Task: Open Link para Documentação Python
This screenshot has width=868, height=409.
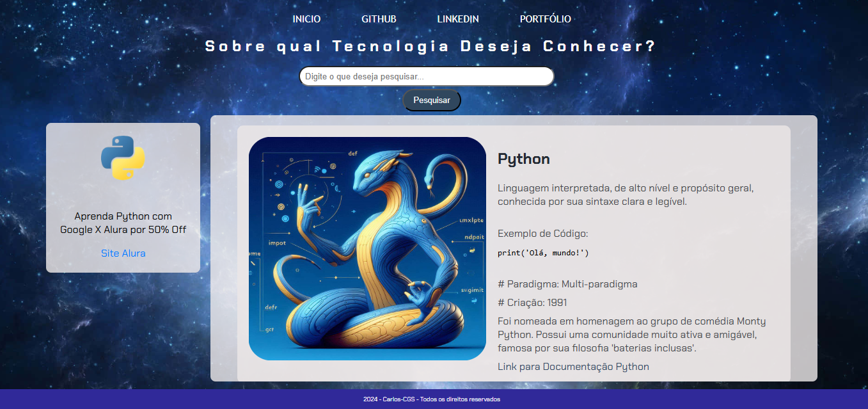Action: coord(573,367)
